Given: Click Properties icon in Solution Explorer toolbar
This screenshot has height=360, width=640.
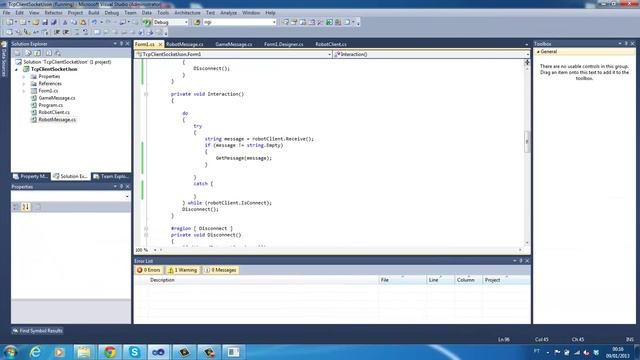Looking at the screenshot, I should (x=18, y=53).
